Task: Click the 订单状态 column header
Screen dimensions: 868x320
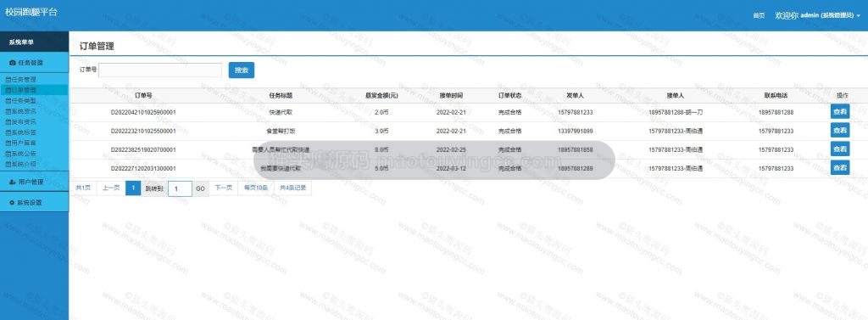Action: (x=509, y=95)
